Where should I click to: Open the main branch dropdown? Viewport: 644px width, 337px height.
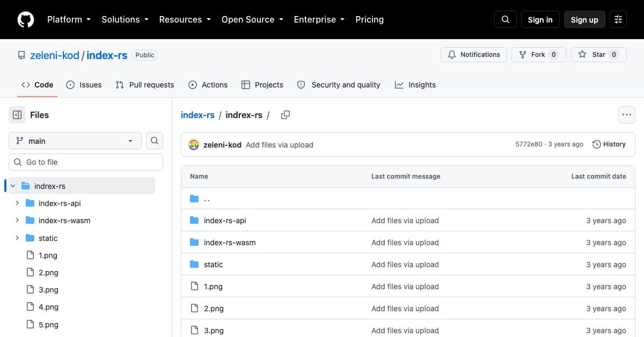[x=75, y=141]
